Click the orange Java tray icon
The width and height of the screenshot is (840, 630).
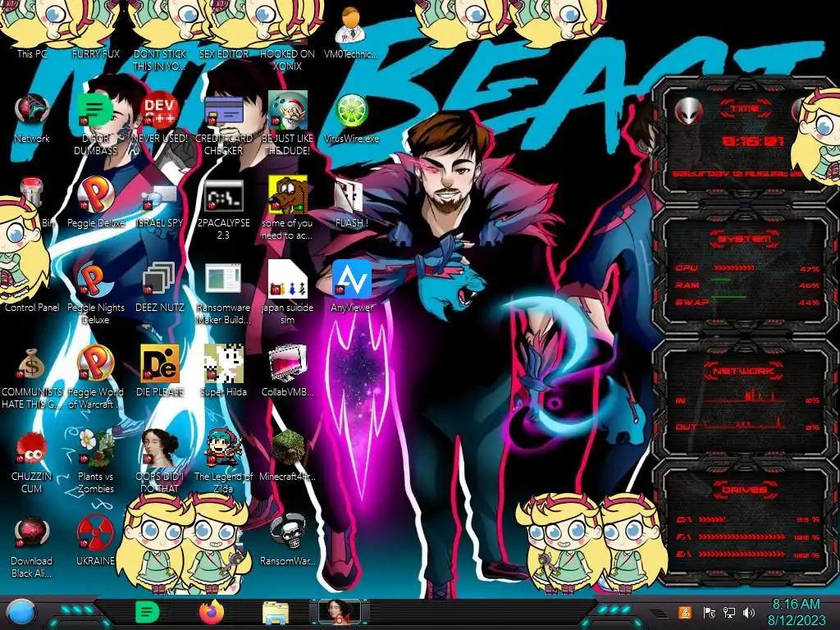(684, 612)
